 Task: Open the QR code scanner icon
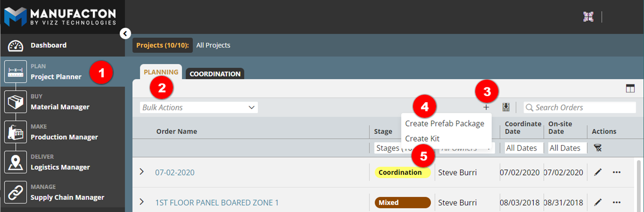pos(588,17)
